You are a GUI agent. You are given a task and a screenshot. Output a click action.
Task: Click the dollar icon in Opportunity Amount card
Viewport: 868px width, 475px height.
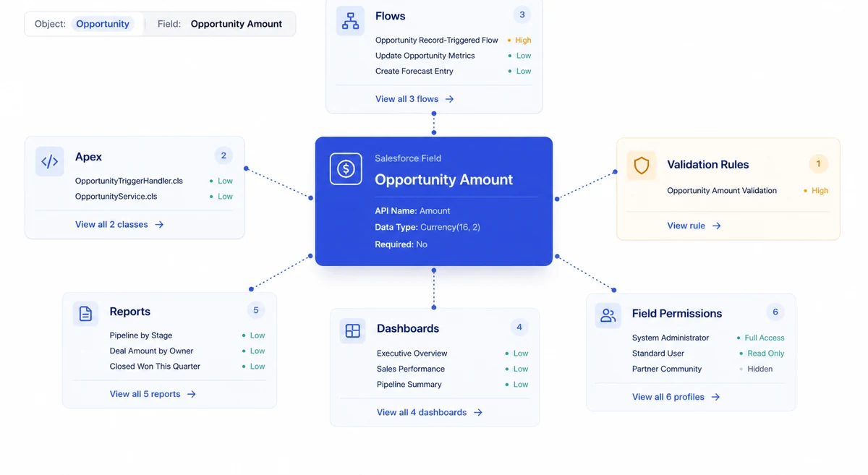(346, 169)
